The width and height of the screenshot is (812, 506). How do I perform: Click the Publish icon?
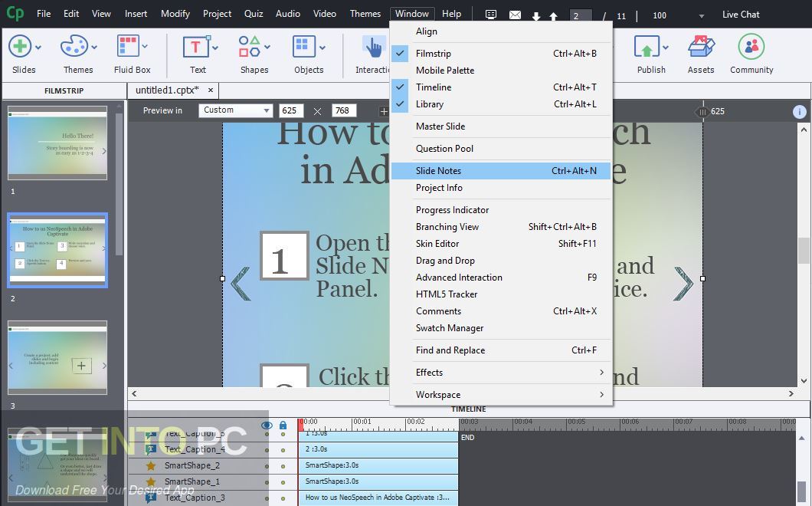(647, 47)
